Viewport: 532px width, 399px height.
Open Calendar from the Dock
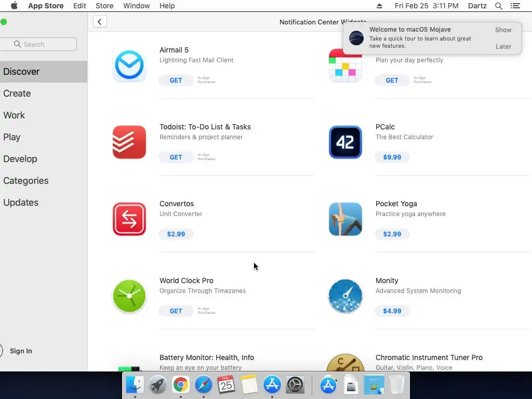click(x=226, y=385)
